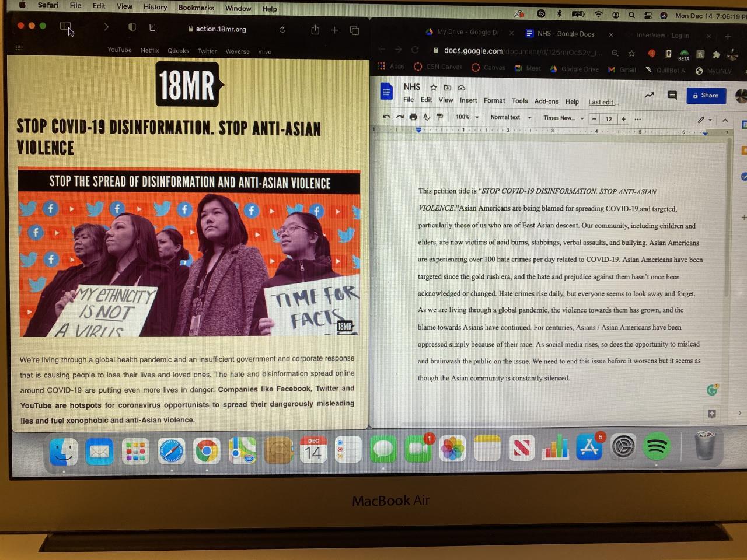
Task: Open Chrome extensions puzzle icon
Action: [x=716, y=54]
